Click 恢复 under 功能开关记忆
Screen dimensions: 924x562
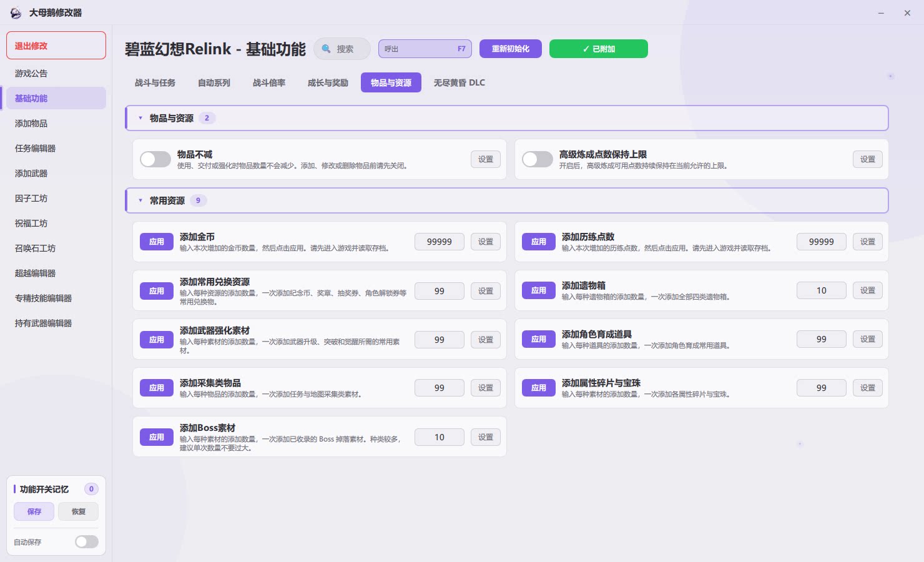pos(79,511)
